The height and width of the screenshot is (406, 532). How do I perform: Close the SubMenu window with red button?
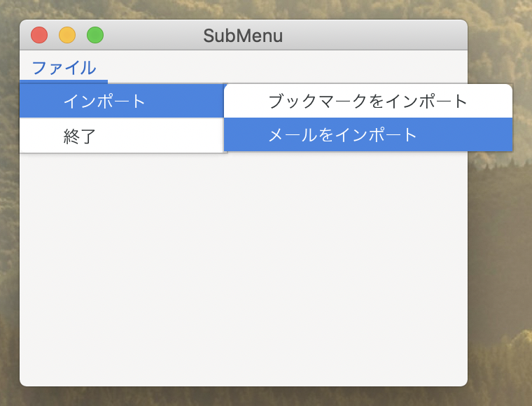(39, 35)
